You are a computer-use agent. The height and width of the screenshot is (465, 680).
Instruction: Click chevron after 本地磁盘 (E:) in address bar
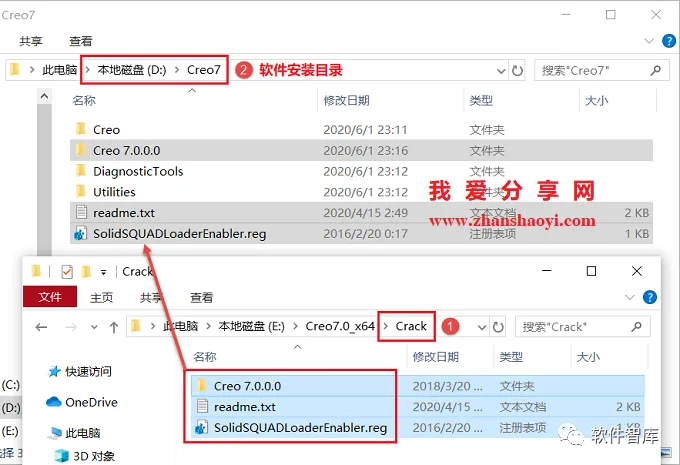(x=296, y=326)
